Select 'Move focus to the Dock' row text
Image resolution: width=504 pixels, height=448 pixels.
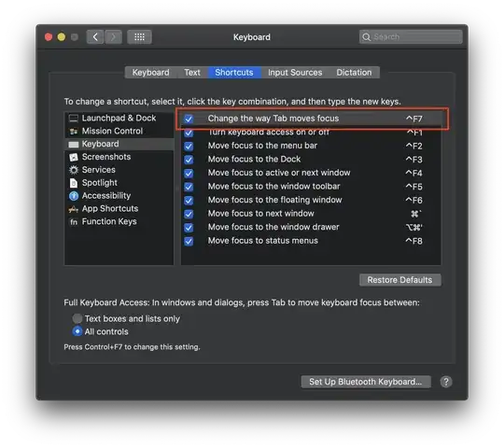coord(254,159)
